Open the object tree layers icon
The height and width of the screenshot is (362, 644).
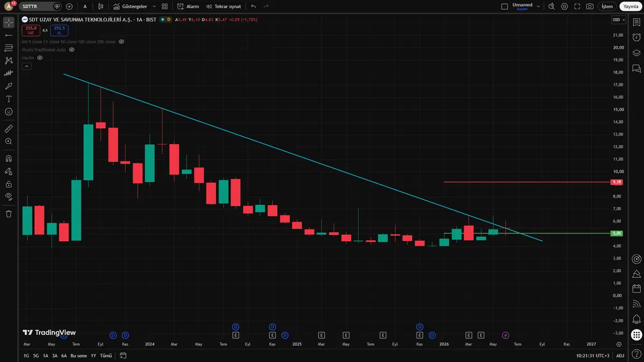[x=636, y=53]
